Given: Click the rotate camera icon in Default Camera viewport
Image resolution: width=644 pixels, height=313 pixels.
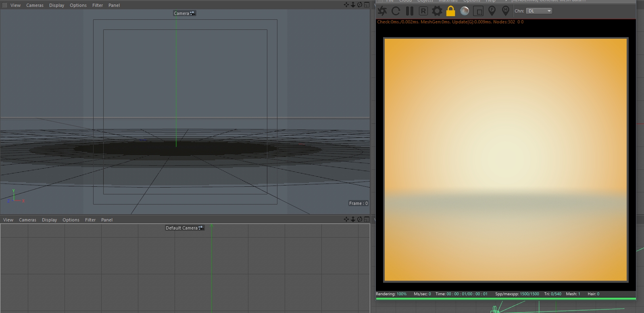Looking at the screenshot, I should pyautogui.click(x=360, y=219).
